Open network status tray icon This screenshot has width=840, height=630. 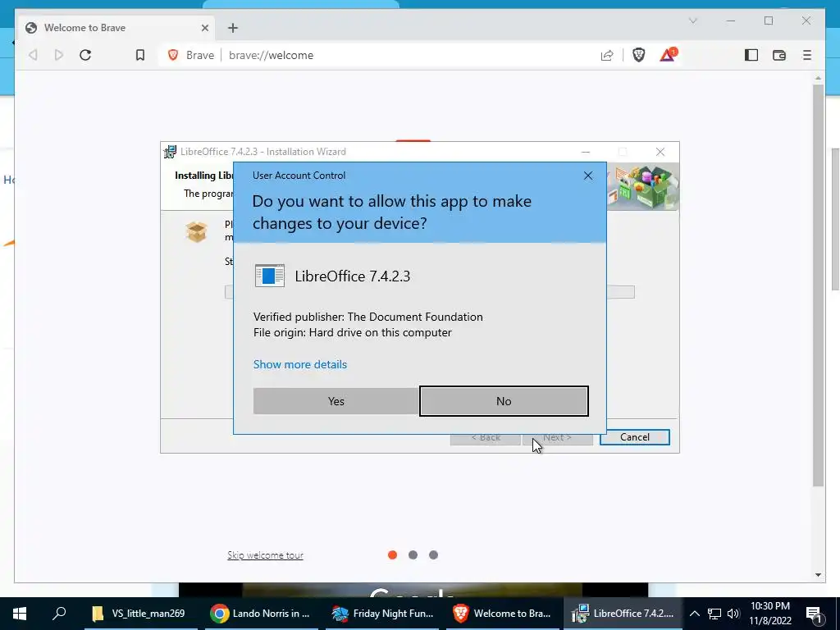714,614
